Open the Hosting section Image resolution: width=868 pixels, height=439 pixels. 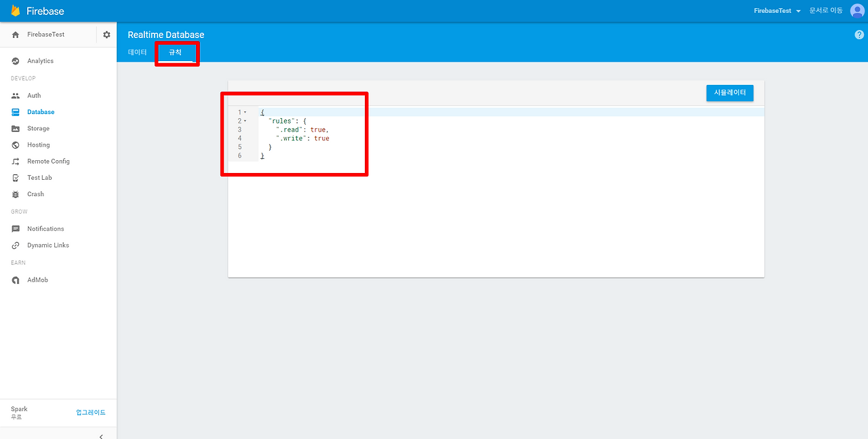pyautogui.click(x=37, y=145)
